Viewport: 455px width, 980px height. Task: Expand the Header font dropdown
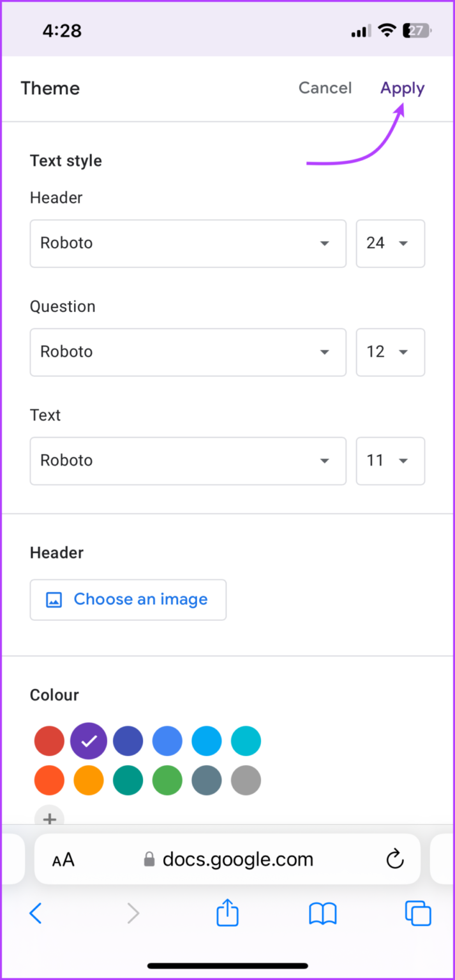pos(188,243)
